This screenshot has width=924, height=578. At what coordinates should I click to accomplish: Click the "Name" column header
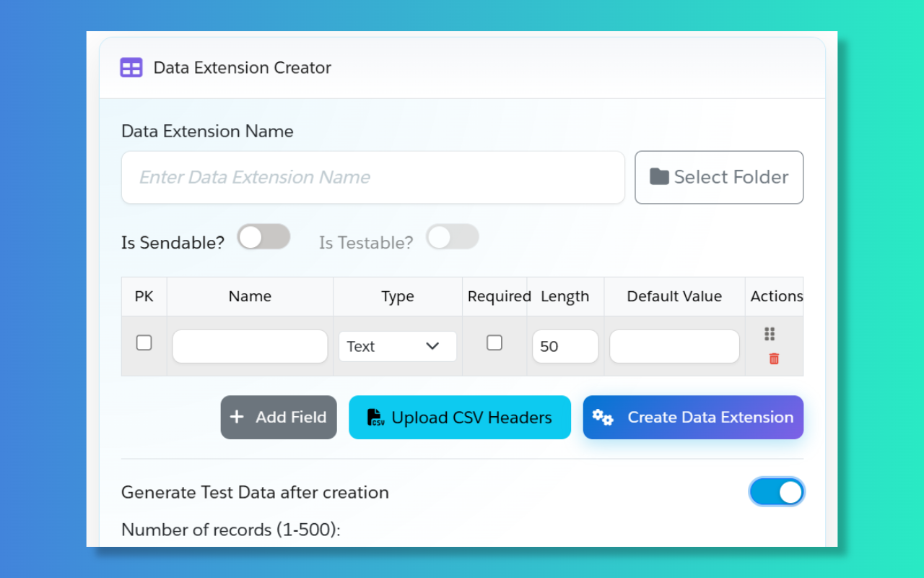(x=250, y=296)
